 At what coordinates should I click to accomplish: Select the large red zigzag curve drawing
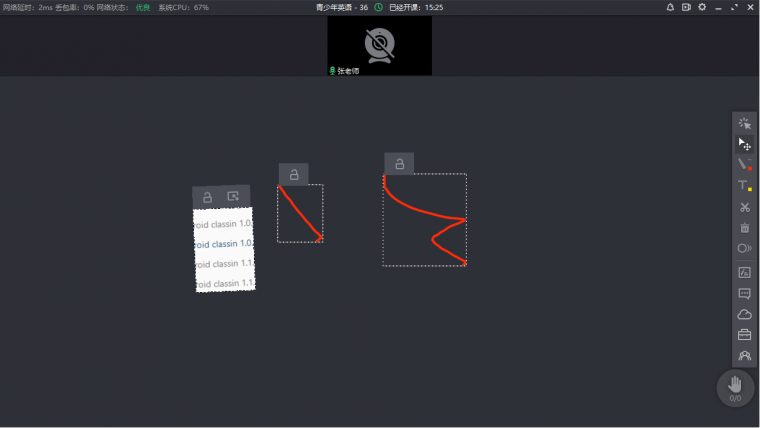pyautogui.click(x=425, y=220)
